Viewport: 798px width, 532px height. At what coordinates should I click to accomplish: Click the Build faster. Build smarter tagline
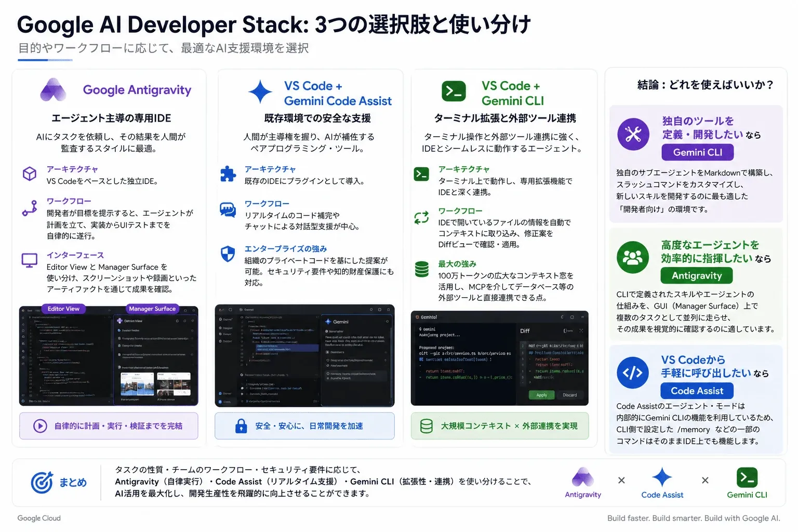[x=694, y=518]
